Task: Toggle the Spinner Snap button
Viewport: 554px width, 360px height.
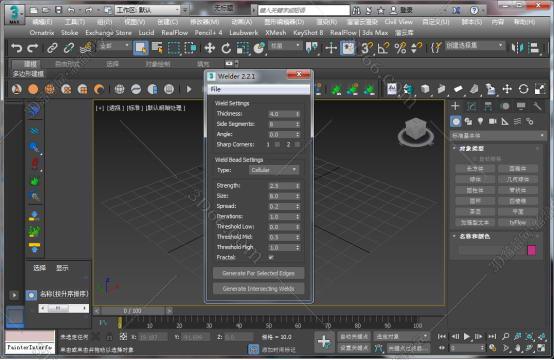Action: 416,48
